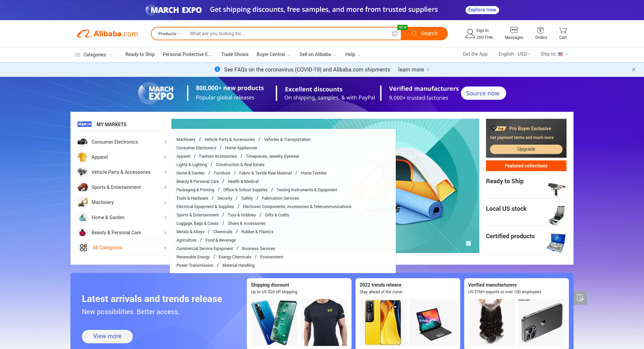This screenshot has height=349, width=644.
Task: Open the Shipping discount smartphone thumbnail
Action: pyautogui.click(x=274, y=322)
